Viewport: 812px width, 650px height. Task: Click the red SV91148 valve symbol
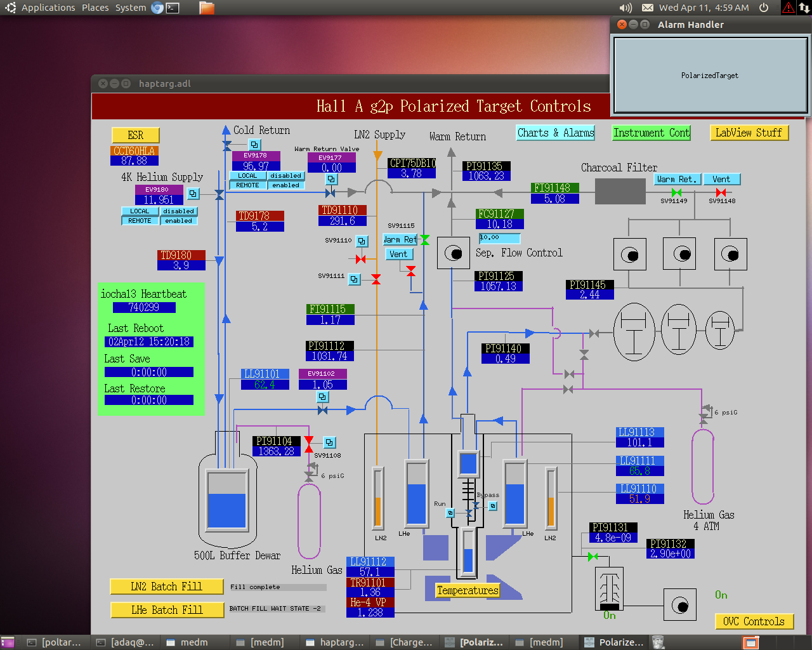[721, 192]
